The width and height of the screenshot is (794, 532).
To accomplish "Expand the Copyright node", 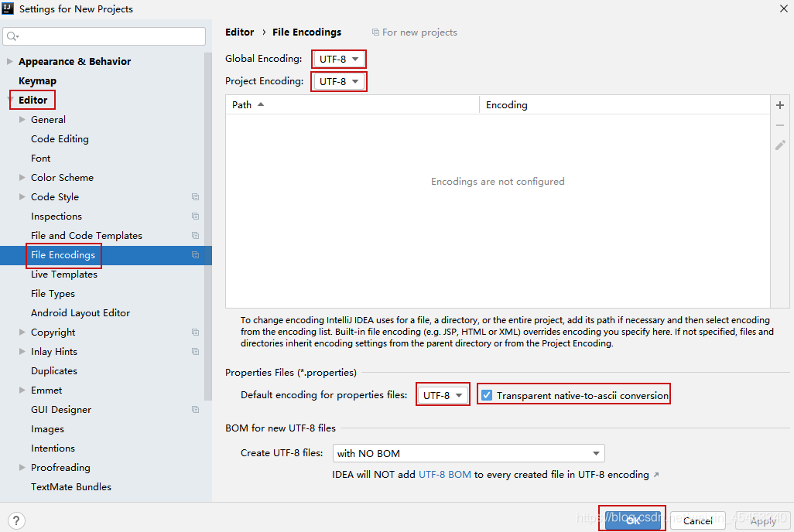I will [x=22, y=332].
